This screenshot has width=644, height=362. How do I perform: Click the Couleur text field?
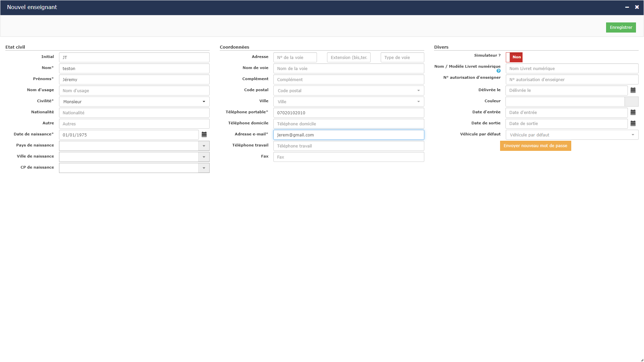[565, 102]
